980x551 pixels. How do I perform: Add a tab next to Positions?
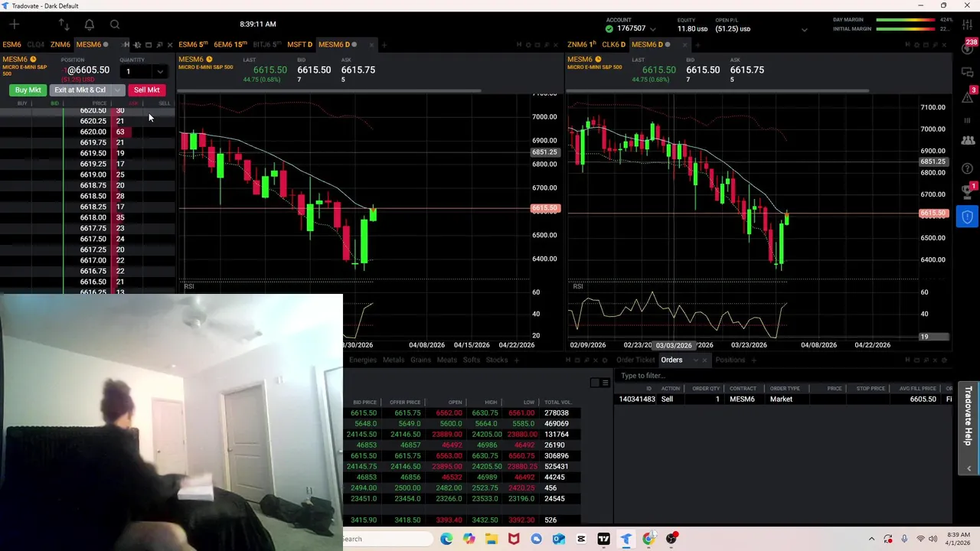point(753,360)
